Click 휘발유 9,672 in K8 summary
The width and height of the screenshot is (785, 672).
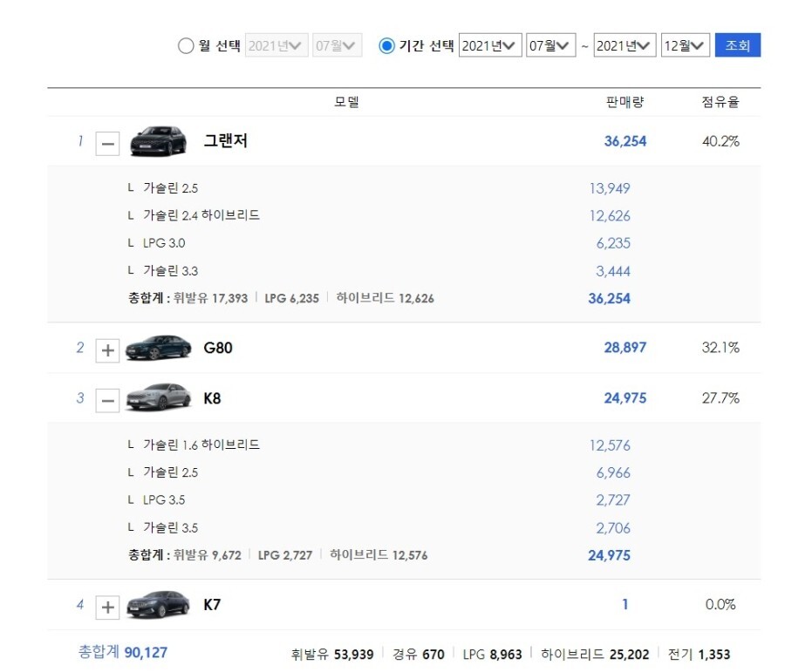[208, 555]
